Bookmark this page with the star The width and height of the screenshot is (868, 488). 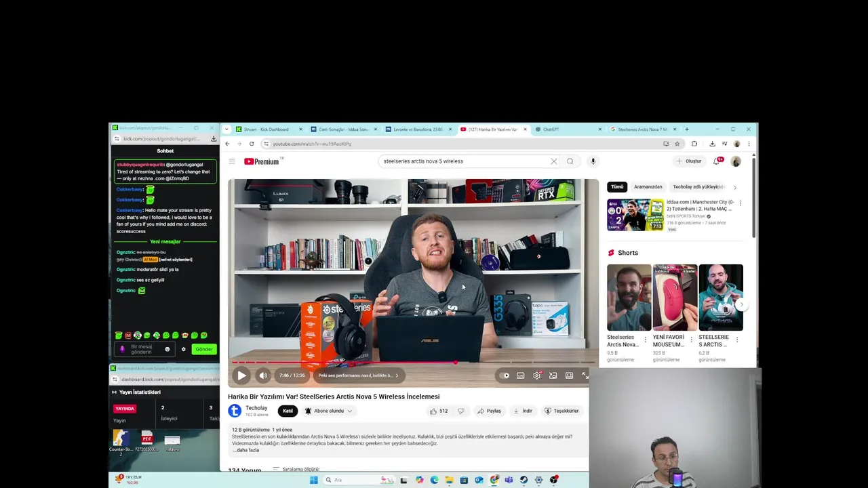(677, 144)
